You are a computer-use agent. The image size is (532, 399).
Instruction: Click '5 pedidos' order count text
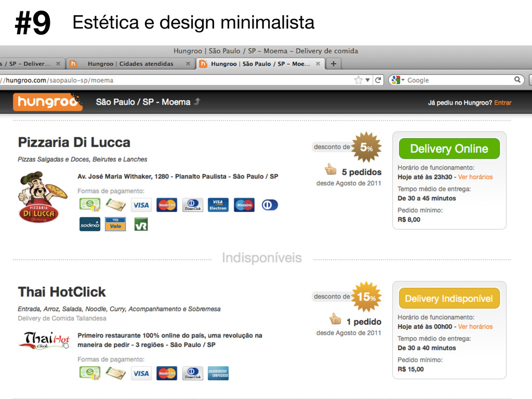coord(362,172)
